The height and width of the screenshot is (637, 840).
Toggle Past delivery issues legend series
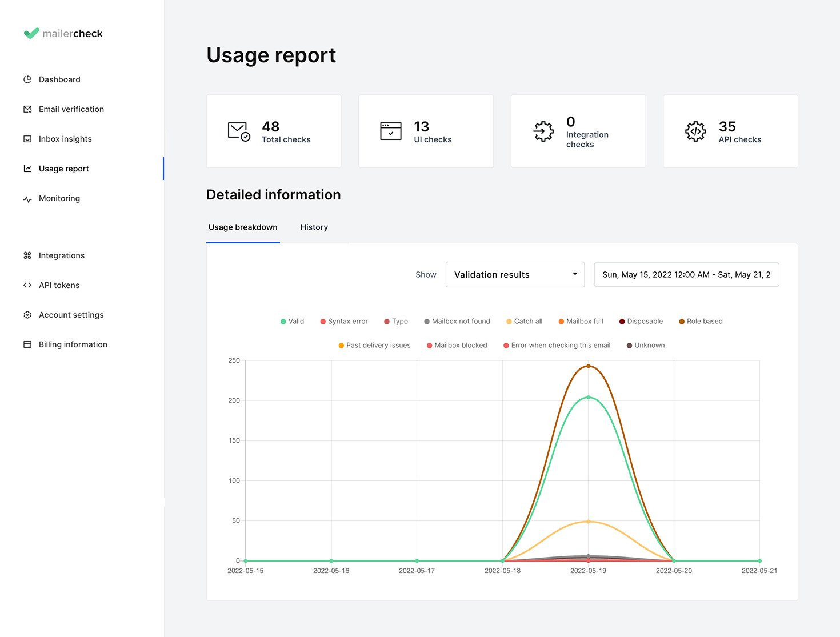click(x=374, y=346)
